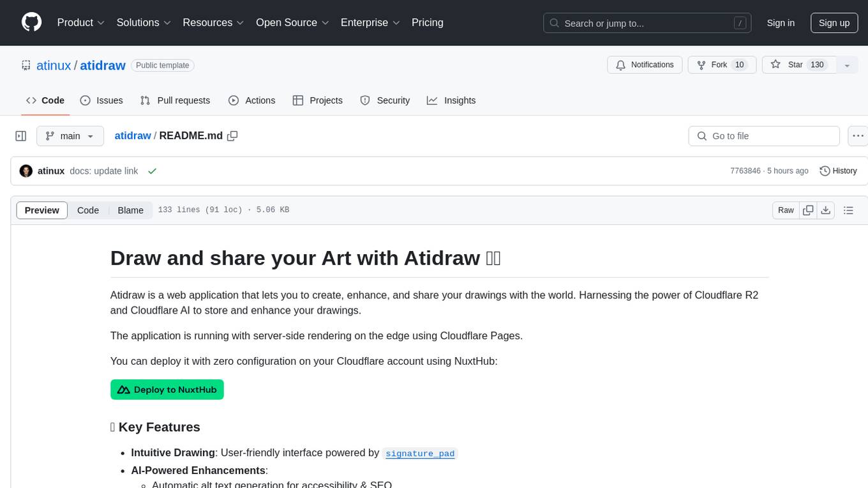Viewport: 868px width, 488px height.
Task: Switch to Blame view
Action: 131,210
